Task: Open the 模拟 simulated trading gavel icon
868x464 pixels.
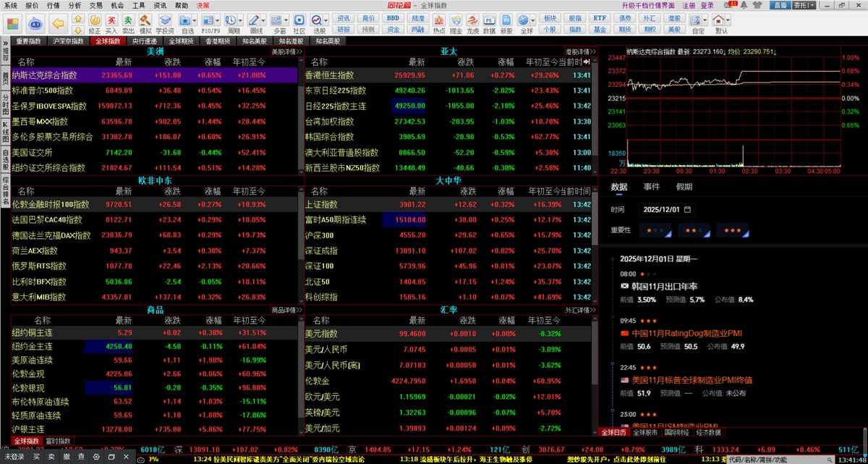Action: coord(145,20)
